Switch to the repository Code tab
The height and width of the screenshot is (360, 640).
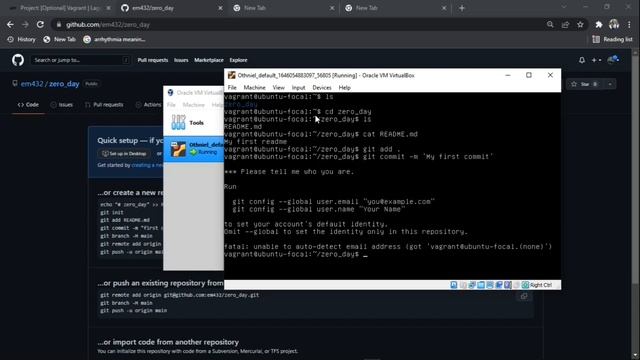click(28, 105)
